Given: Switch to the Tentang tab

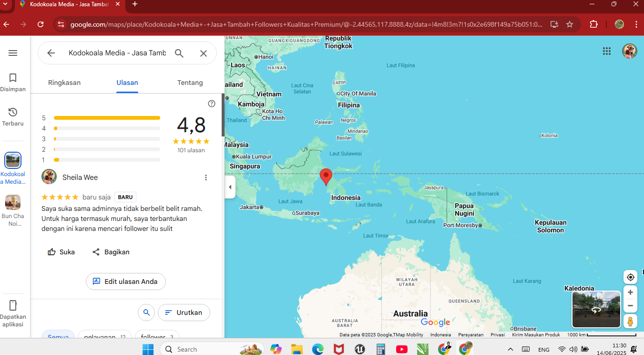Looking at the screenshot, I should [x=190, y=83].
